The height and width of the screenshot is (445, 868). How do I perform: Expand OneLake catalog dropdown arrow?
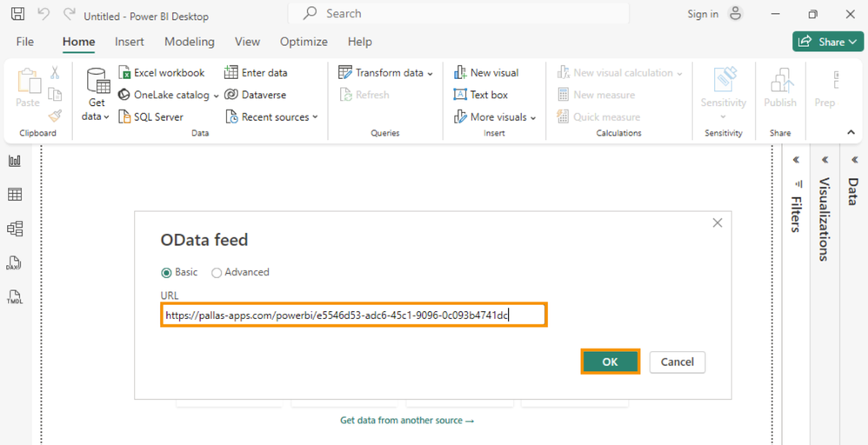[216, 96]
